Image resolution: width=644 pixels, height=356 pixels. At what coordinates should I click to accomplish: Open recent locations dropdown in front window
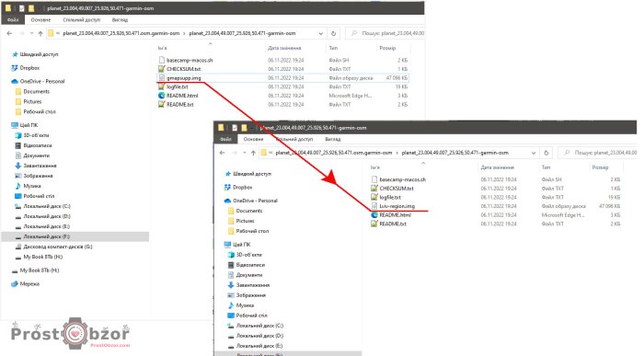point(245,153)
